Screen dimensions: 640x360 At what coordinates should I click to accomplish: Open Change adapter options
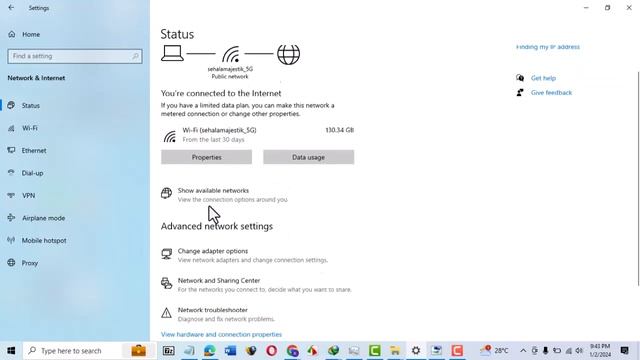click(x=213, y=251)
